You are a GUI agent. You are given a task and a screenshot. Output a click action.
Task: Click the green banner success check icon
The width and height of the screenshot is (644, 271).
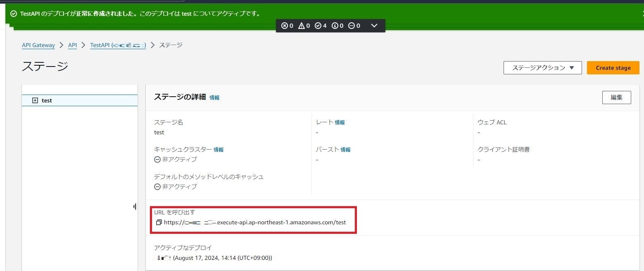(14, 14)
